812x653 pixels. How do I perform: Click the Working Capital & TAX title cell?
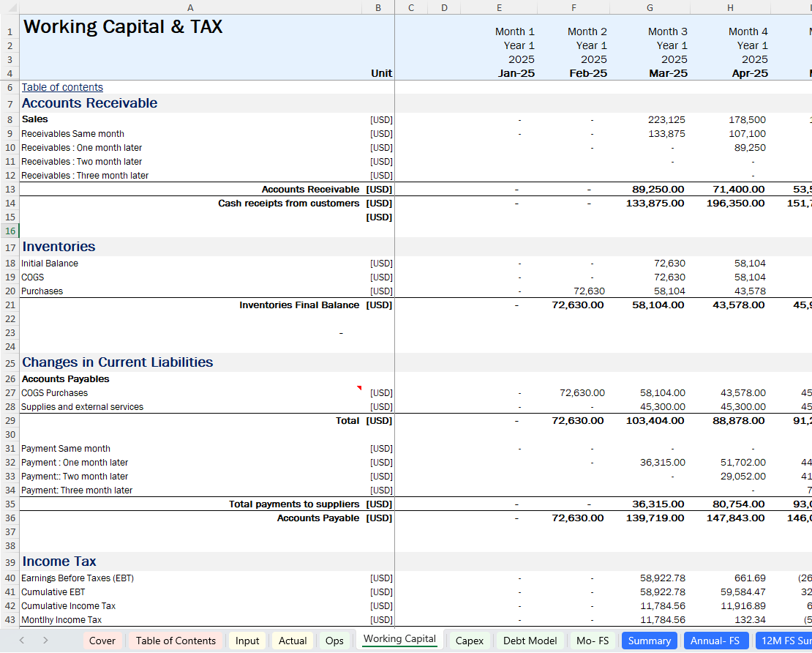coord(123,27)
